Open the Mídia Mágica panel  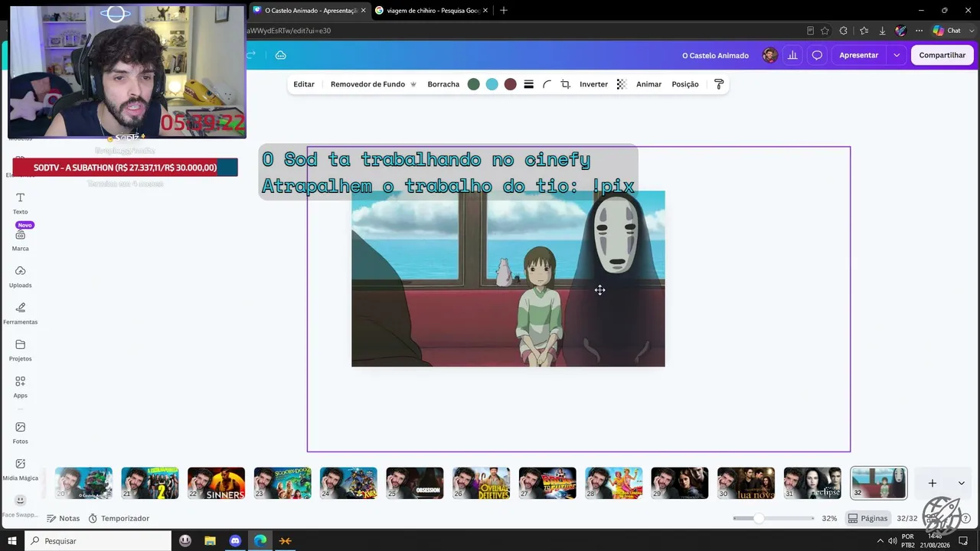20,469
